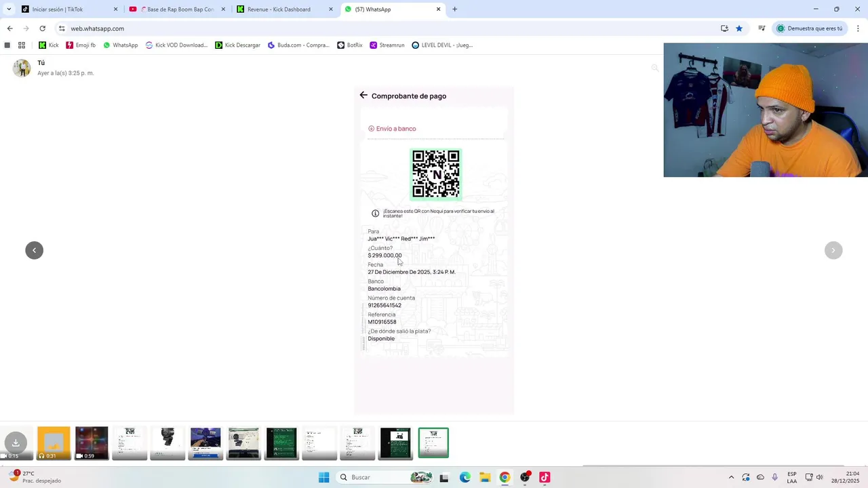Click the microphone icon in system tray
The height and width of the screenshot is (488, 868).
[x=775, y=477]
